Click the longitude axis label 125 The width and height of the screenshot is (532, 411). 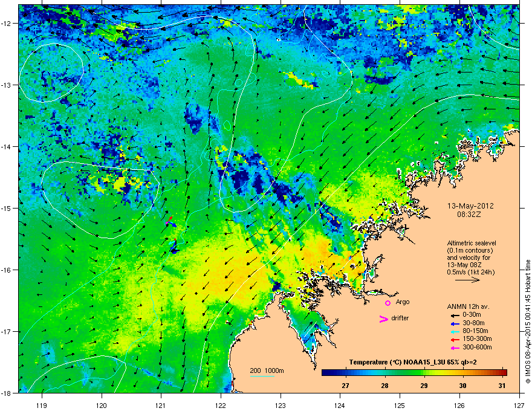400,405
